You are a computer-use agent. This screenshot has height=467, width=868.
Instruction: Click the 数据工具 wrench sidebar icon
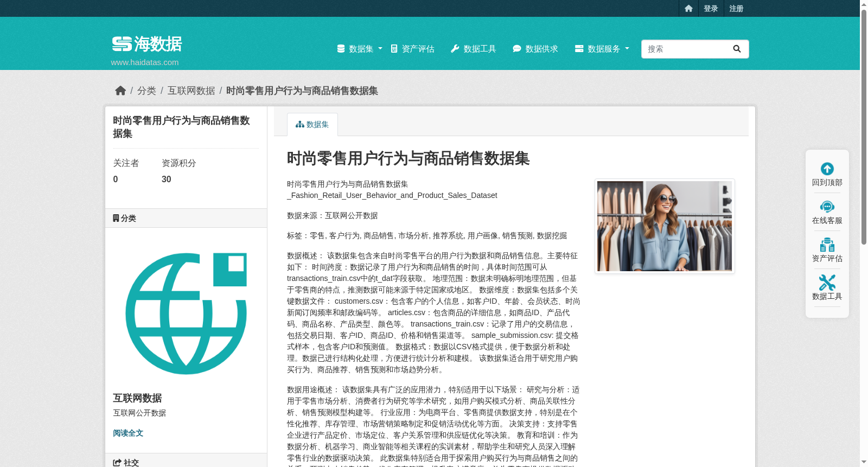827,283
